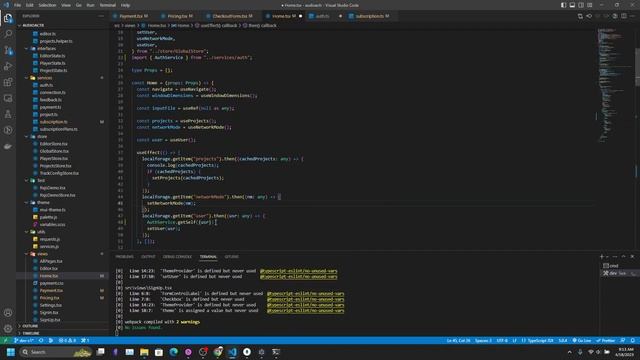This screenshot has height=360, width=640.
Task: Switch to the subscription.ts editor tab
Action: pyautogui.click(x=371, y=16)
